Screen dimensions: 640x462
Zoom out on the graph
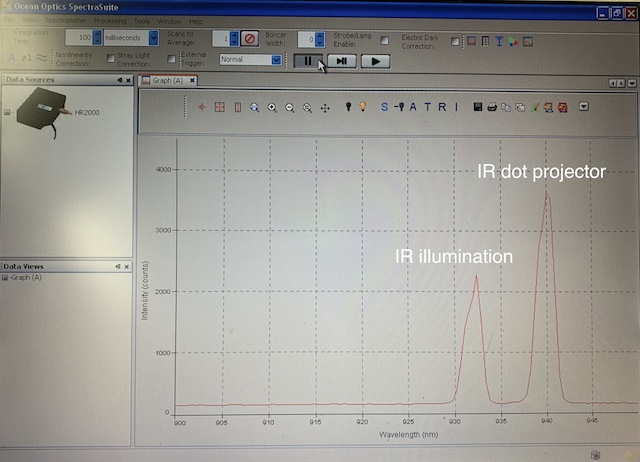(x=289, y=107)
